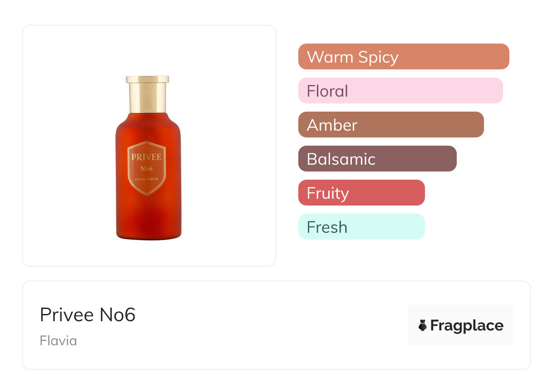
Task: Open the Privee No6 fragrance title
Action: (x=88, y=315)
